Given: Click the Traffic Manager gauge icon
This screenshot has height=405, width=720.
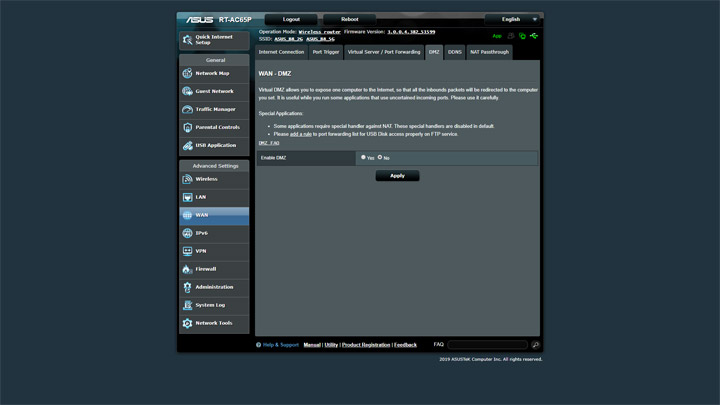Looking at the screenshot, I should pos(187,109).
